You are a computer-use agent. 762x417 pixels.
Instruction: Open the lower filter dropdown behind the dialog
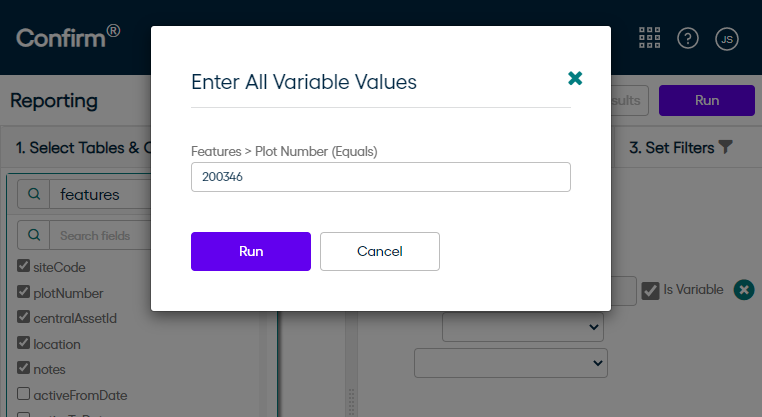click(511, 363)
